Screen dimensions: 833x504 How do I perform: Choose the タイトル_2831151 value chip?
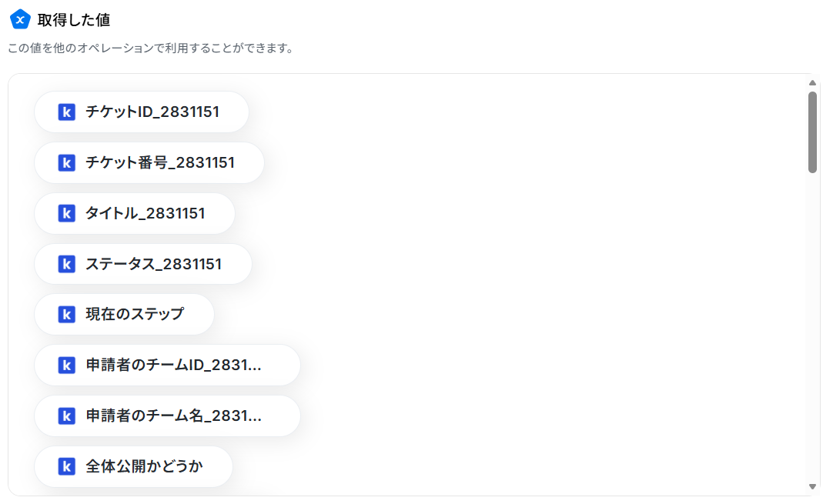(x=135, y=213)
